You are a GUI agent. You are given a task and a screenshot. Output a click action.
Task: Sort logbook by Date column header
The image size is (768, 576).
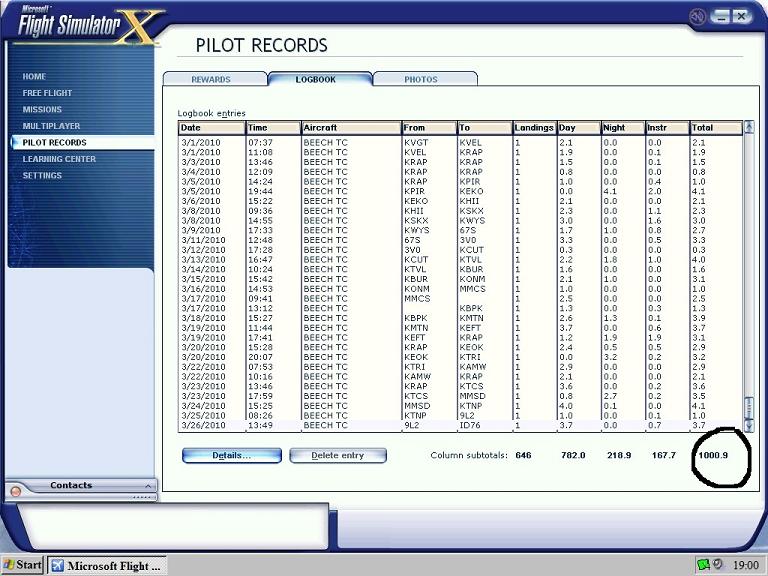tap(210, 128)
